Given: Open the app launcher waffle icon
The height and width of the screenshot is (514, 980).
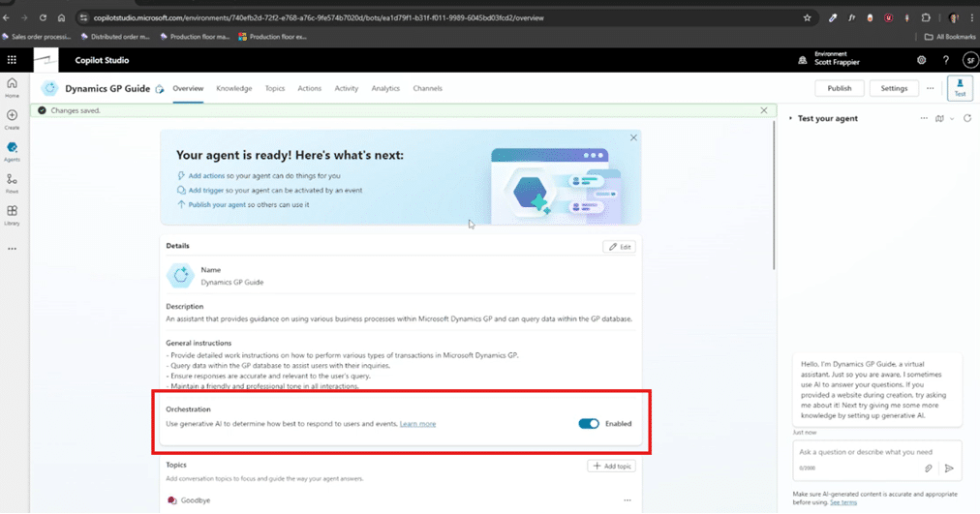Looking at the screenshot, I should click(x=12, y=60).
